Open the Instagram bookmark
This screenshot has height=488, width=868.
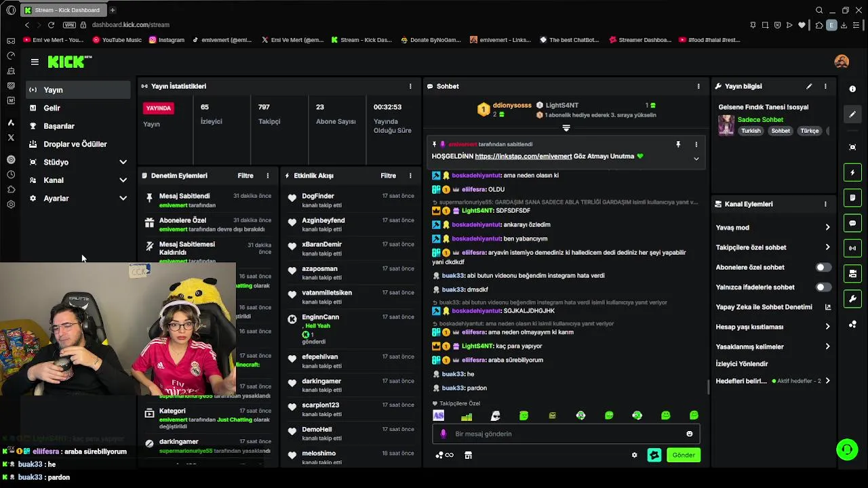click(x=166, y=40)
